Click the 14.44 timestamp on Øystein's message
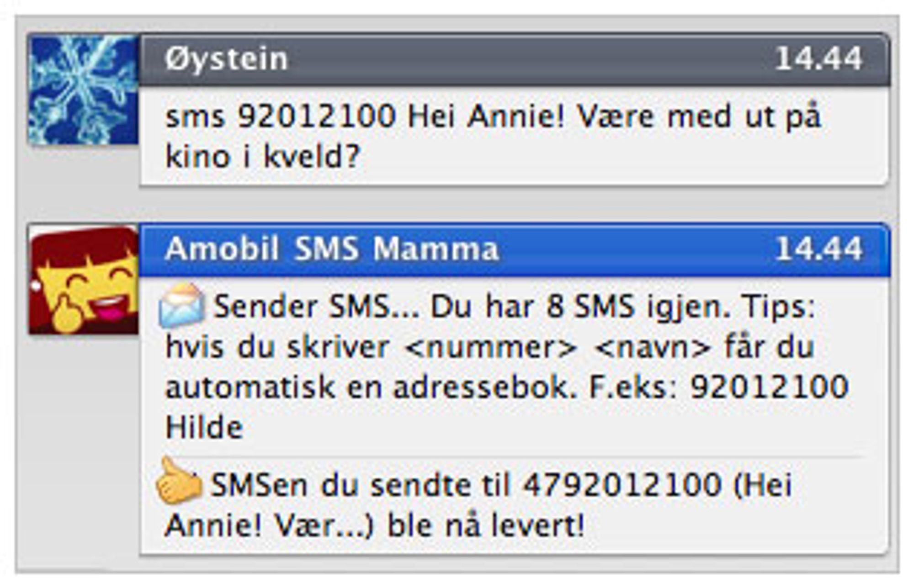The image size is (914, 588). 818,59
